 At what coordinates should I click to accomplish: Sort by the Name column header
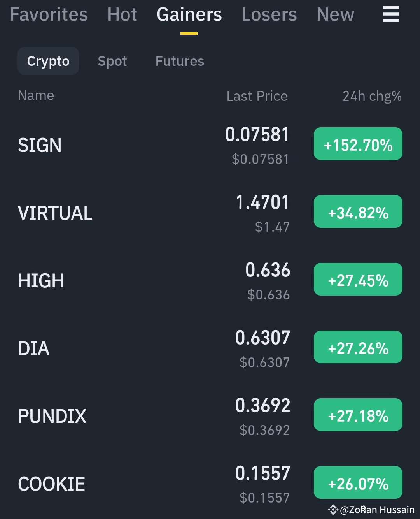[36, 96]
